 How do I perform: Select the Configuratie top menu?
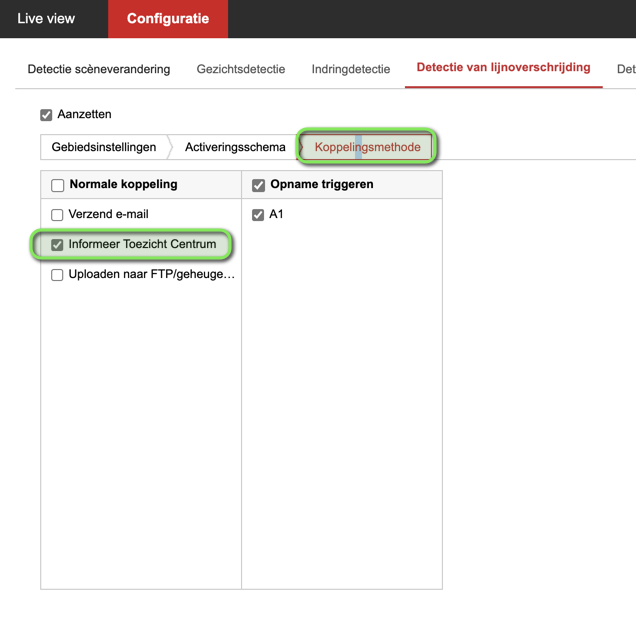pos(168,19)
